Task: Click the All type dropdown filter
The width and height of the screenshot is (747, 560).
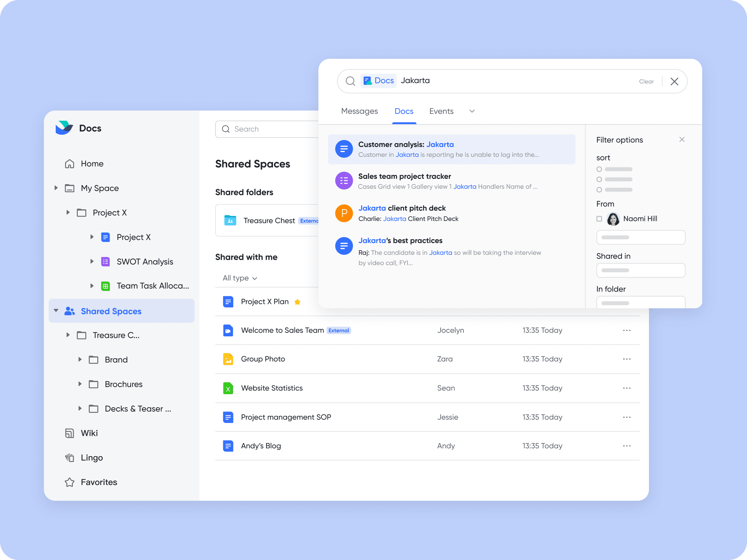Action: click(x=239, y=278)
